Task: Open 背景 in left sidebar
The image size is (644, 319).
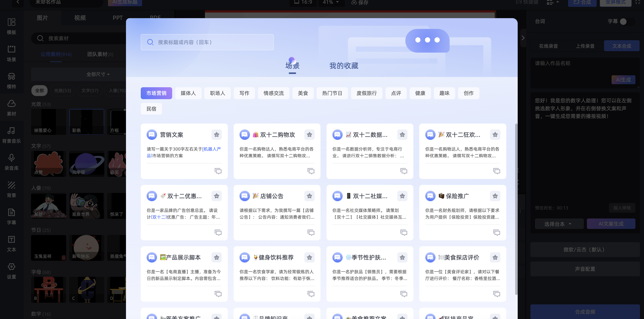Action: [11, 189]
